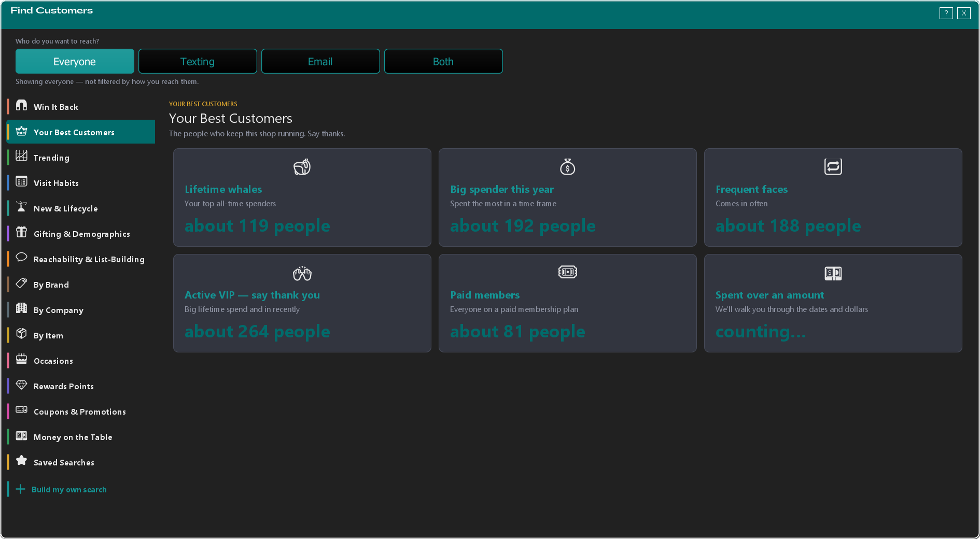
Task: Open the Trending category
Action: (81, 157)
